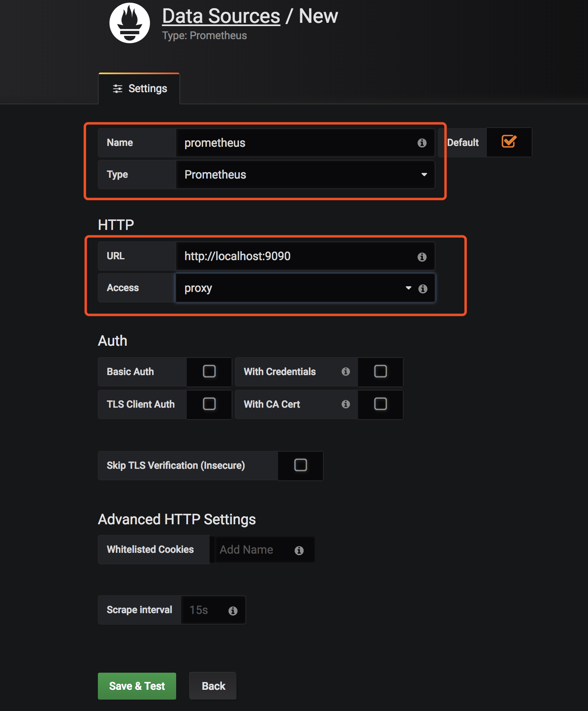Click the Scrape interval 15s input
The image size is (588, 711).
(213, 610)
